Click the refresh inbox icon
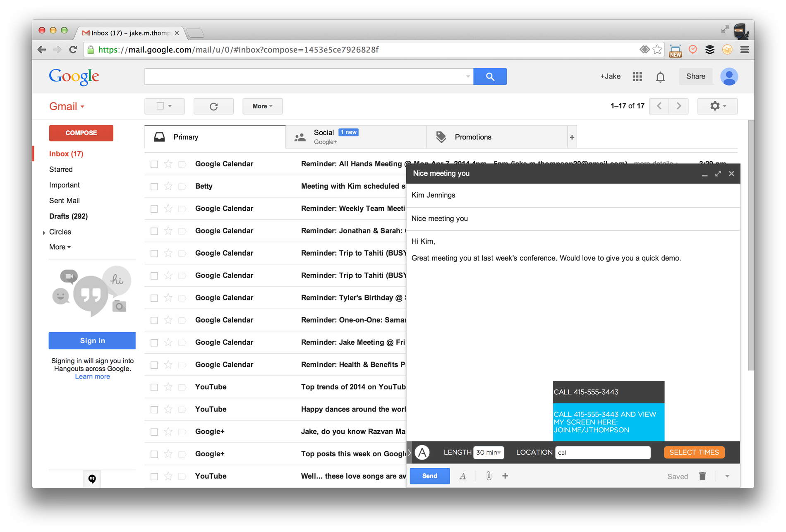The image size is (786, 532). pyautogui.click(x=213, y=106)
